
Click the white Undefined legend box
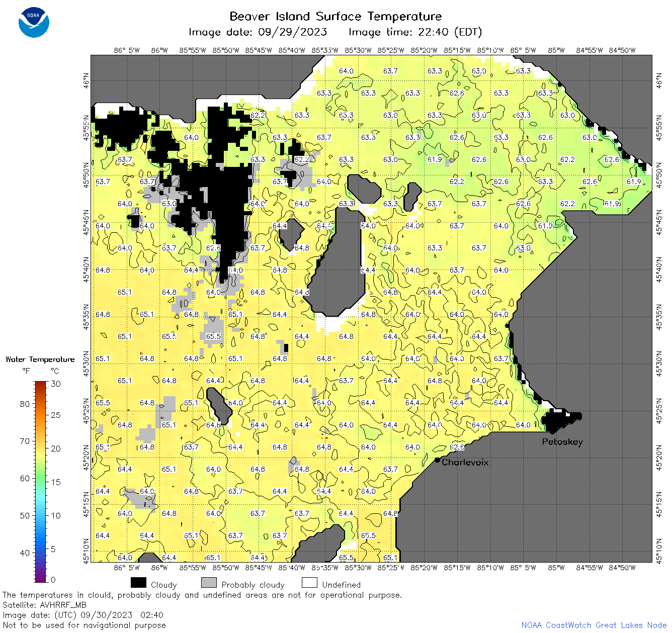(x=309, y=583)
